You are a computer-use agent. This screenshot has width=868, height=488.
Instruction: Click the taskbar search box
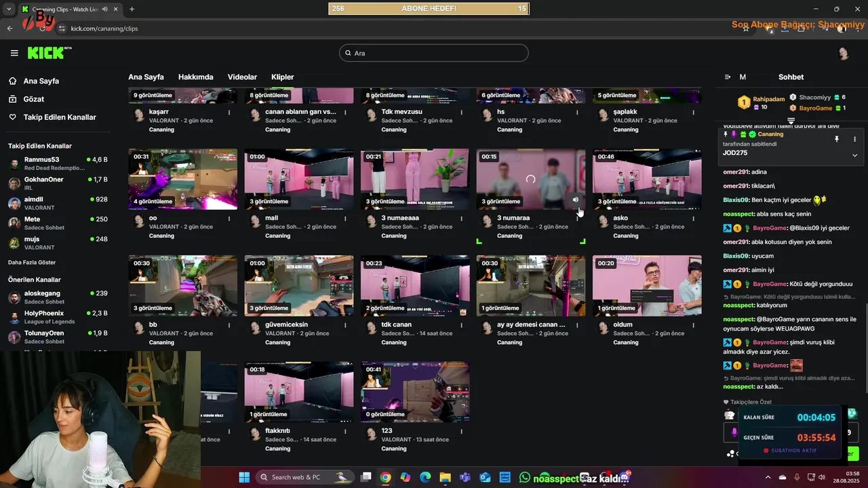coord(304,477)
